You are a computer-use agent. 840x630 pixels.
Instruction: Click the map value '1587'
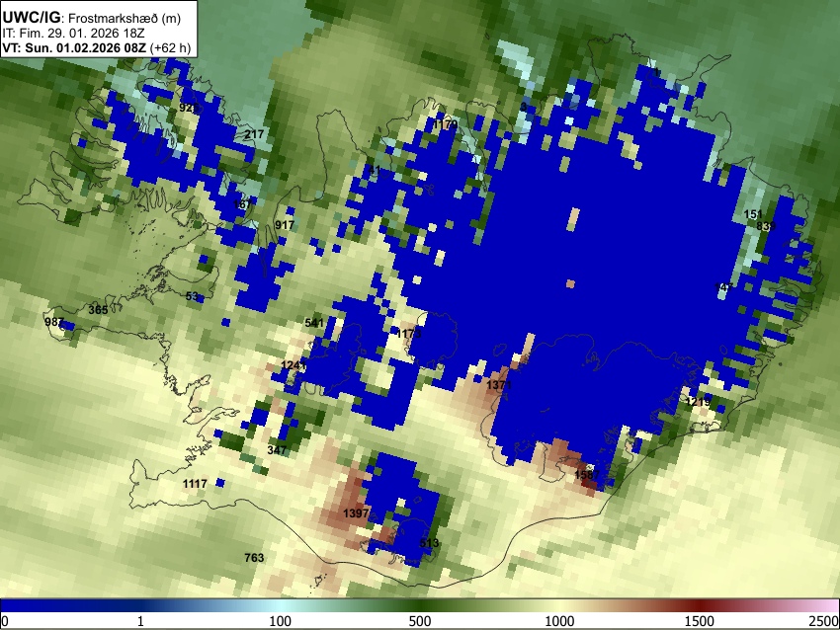click(587, 475)
